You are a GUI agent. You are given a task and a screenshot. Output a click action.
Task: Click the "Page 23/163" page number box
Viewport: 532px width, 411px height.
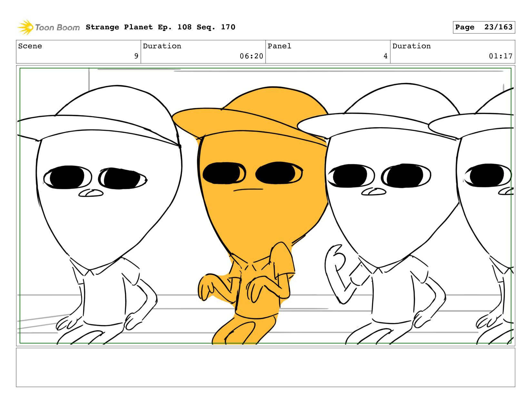click(x=484, y=27)
